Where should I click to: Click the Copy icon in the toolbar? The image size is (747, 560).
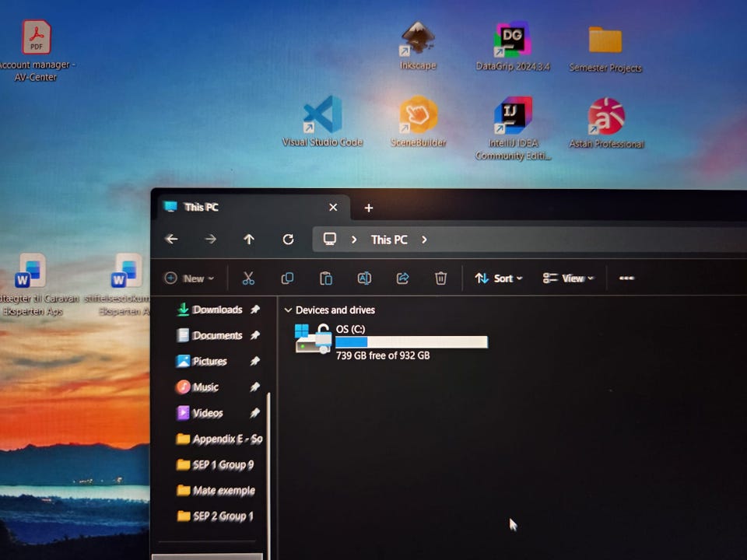pyautogui.click(x=287, y=278)
